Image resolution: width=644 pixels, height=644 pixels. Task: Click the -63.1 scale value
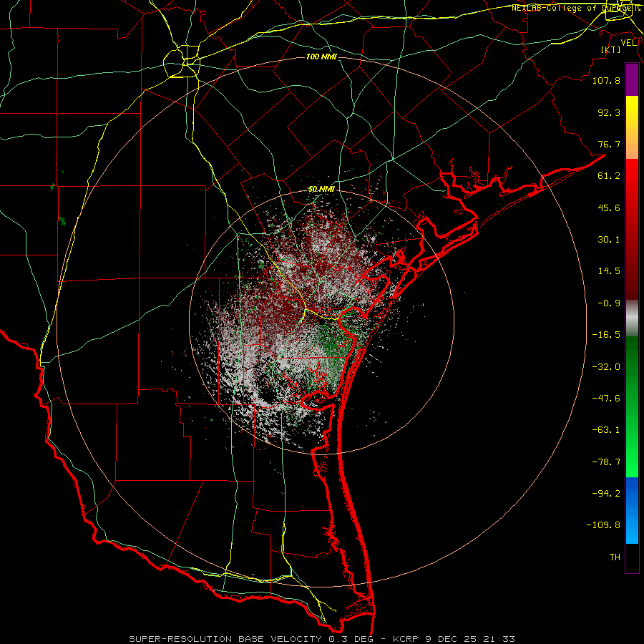[606, 430]
